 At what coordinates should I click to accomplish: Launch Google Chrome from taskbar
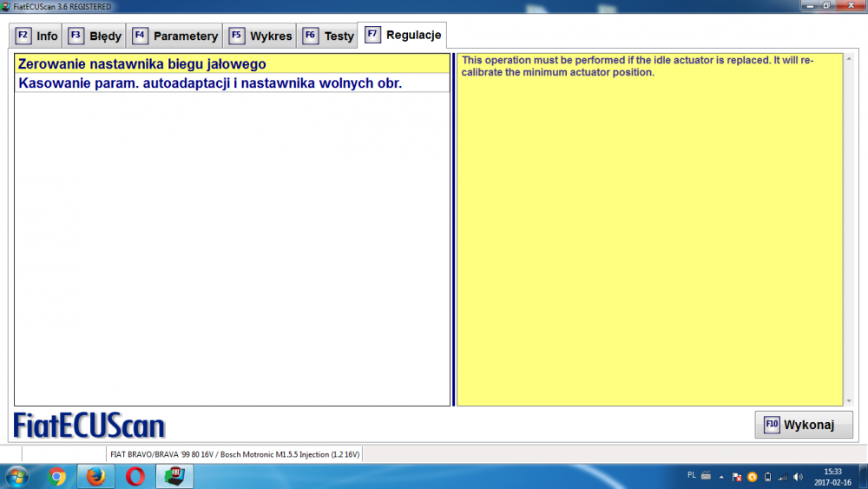(56, 476)
